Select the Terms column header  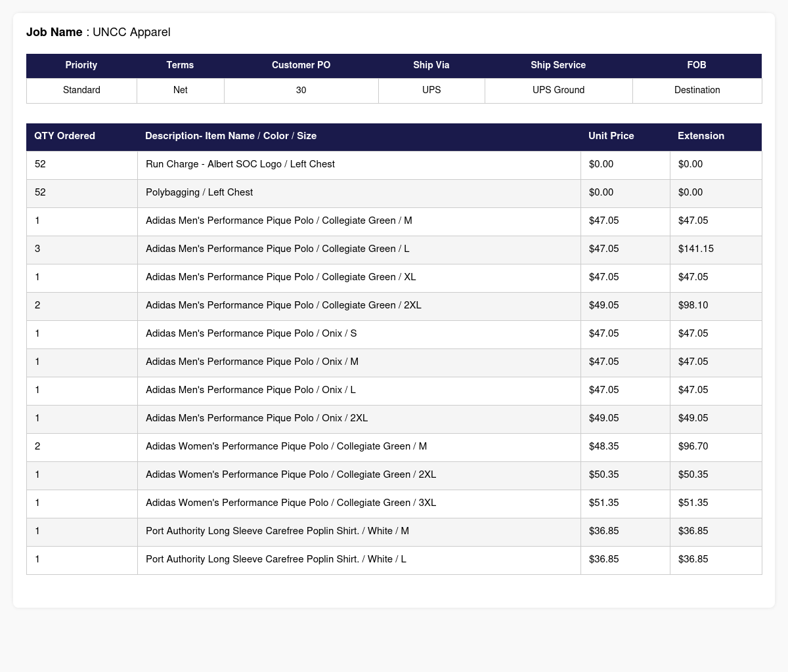point(180,65)
